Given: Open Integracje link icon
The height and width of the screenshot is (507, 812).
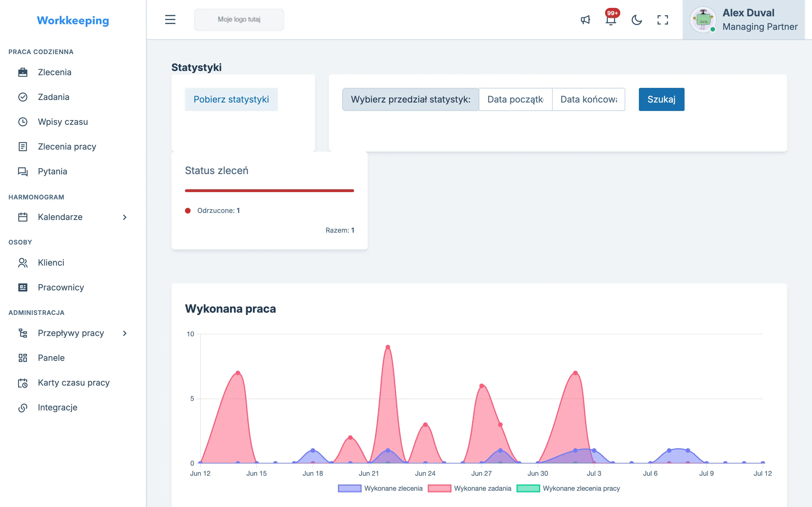Looking at the screenshot, I should coord(23,407).
